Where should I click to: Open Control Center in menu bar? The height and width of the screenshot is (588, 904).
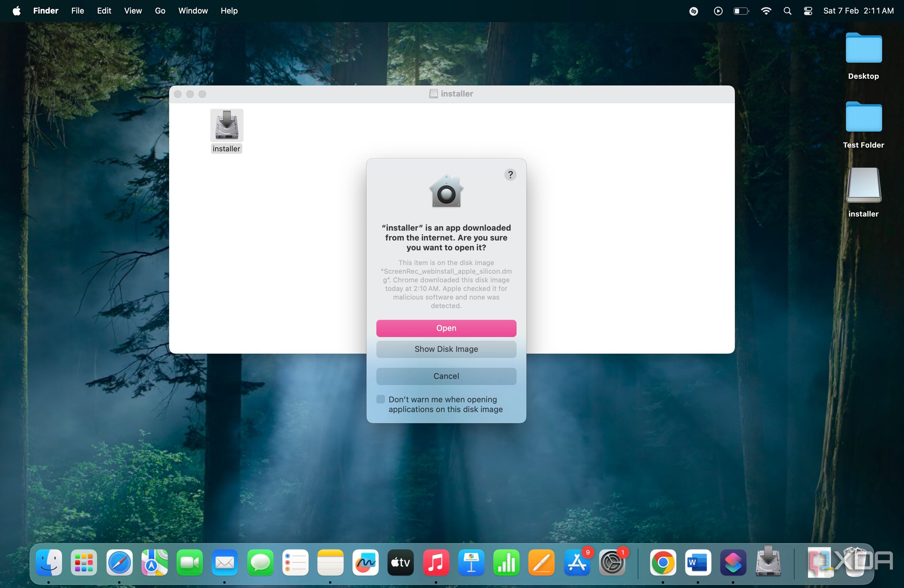click(808, 11)
